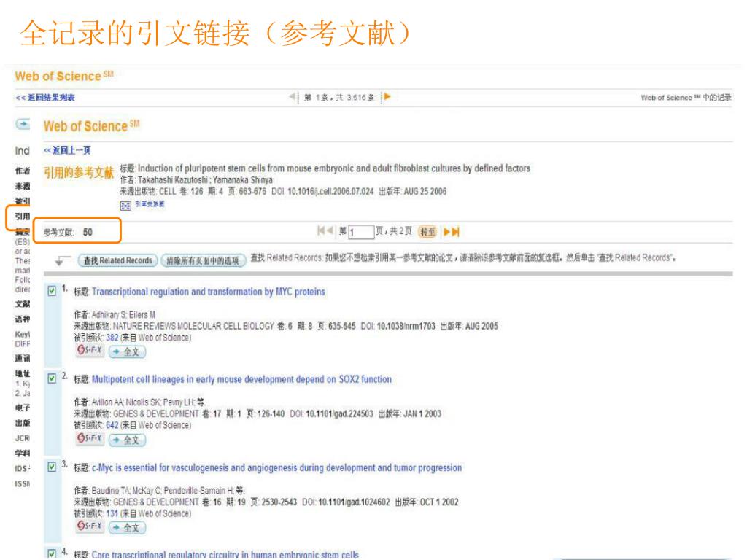Click the go-to-page button
747x560 pixels.
[427, 232]
